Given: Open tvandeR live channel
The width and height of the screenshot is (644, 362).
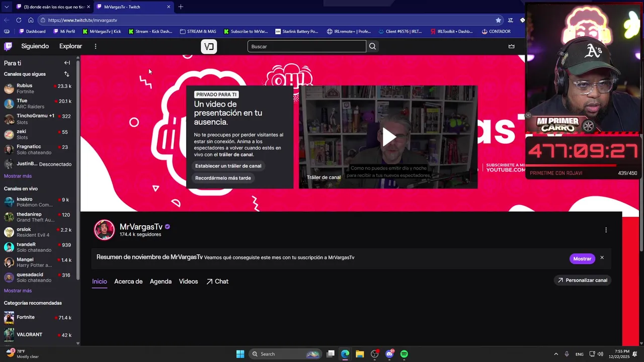Looking at the screenshot, I should pyautogui.click(x=39, y=247).
